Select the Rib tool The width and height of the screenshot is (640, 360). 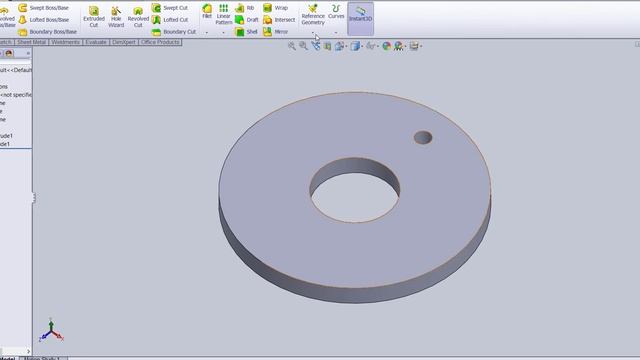tap(244, 8)
